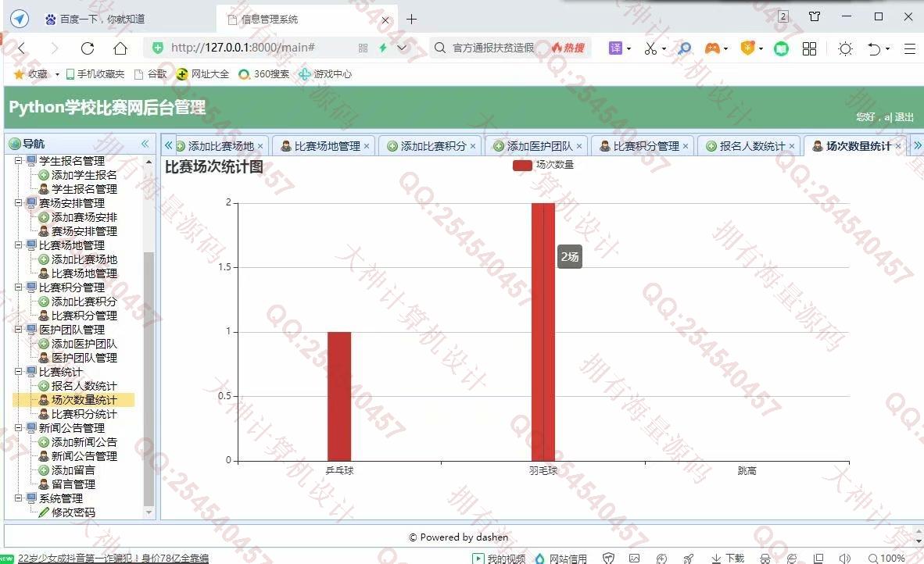Viewport: 924px width, 564px height.
Task: Click the 退出 logout link
Action: 904,117
